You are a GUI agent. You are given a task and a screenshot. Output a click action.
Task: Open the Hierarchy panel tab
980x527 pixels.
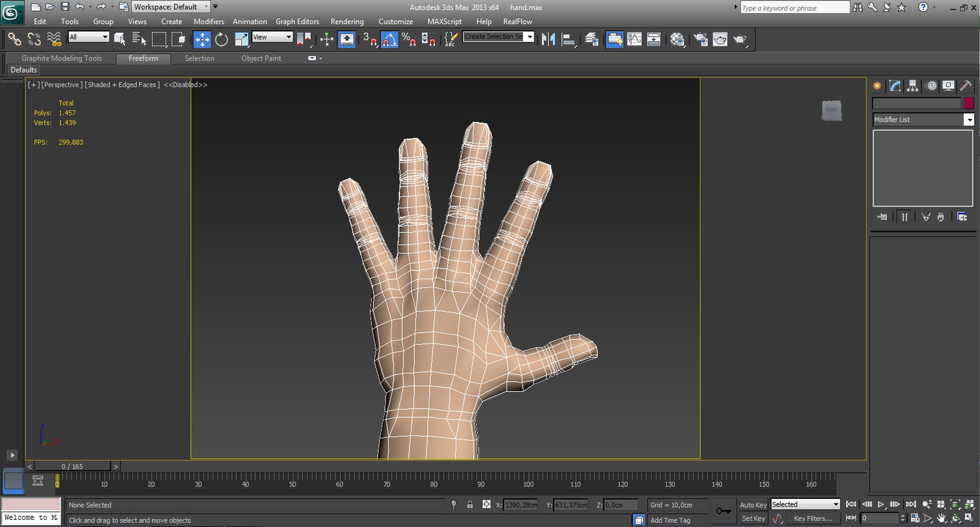[x=913, y=86]
